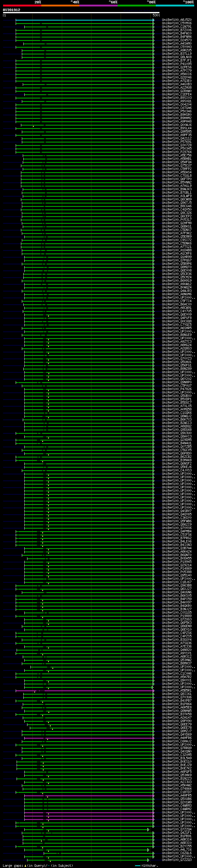The image size is (197, 868).
Task: Click hit label UniRef100_P47826
Action: pos(177,389)
